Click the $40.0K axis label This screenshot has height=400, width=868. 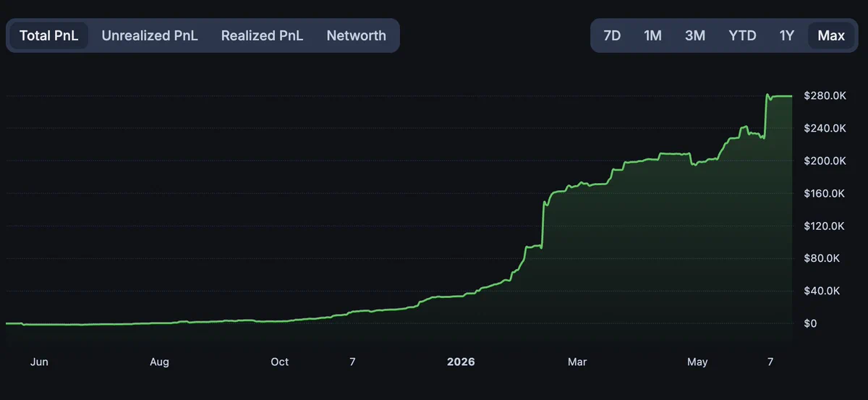822,291
